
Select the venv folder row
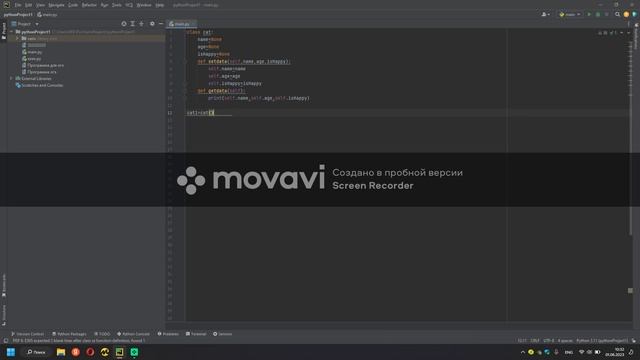[86, 38]
